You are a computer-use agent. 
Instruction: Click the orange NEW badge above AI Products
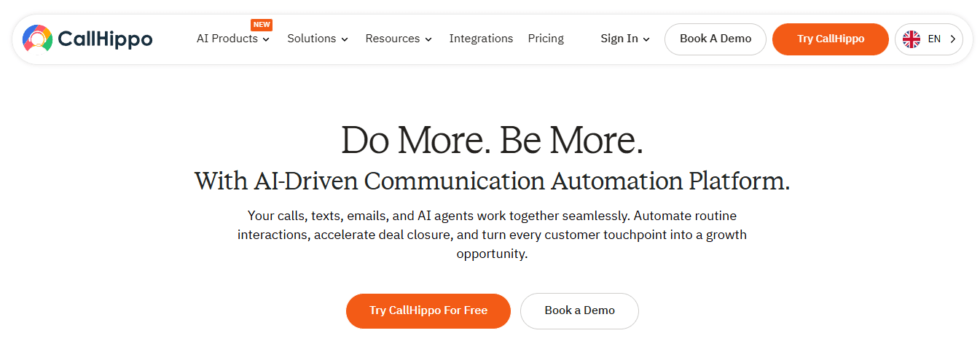pos(262,25)
